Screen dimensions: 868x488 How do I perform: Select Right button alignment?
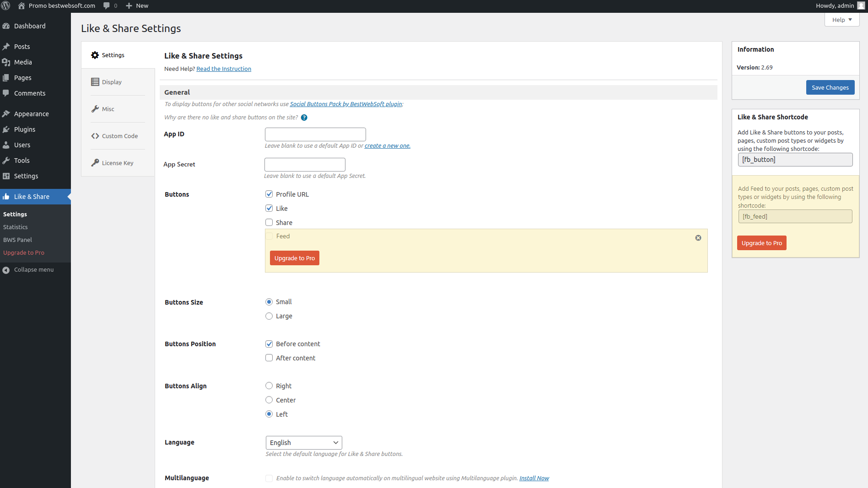tap(269, 386)
